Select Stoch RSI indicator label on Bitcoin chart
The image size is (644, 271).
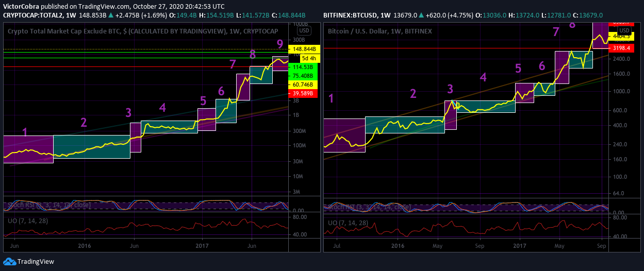point(369,207)
